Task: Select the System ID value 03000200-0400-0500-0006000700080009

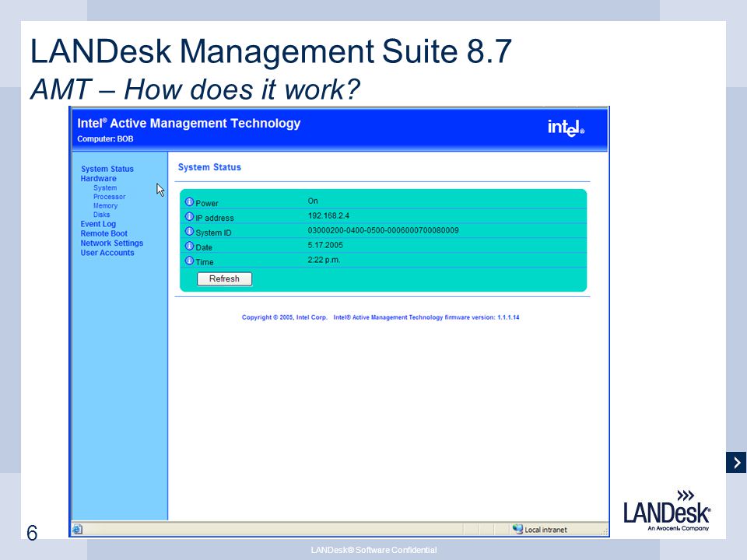Action: [x=383, y=230]
